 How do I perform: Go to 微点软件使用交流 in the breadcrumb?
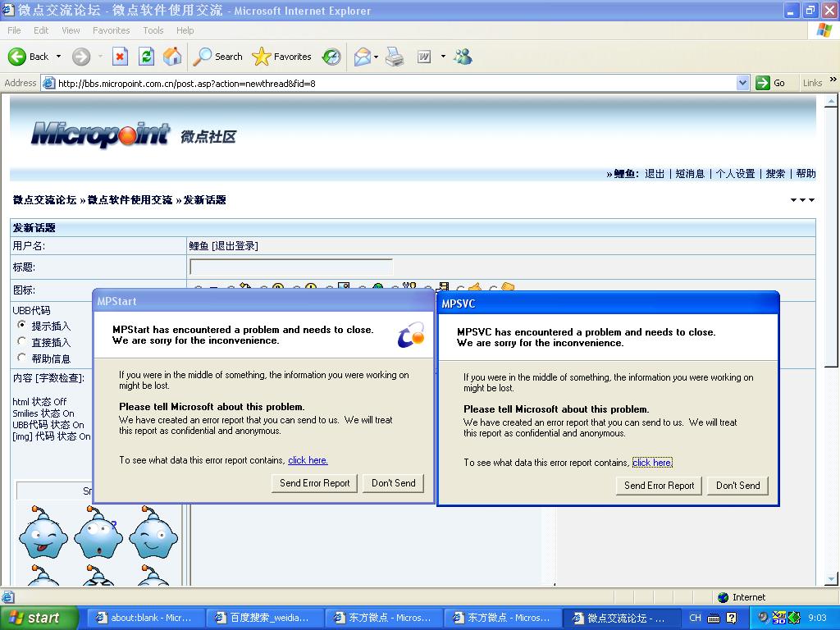pos(130,200)
